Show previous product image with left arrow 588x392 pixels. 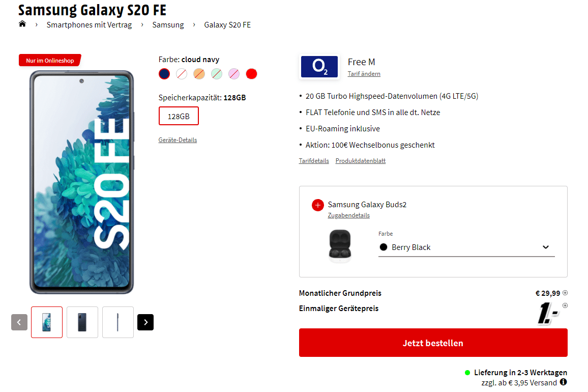click(19, 322)
